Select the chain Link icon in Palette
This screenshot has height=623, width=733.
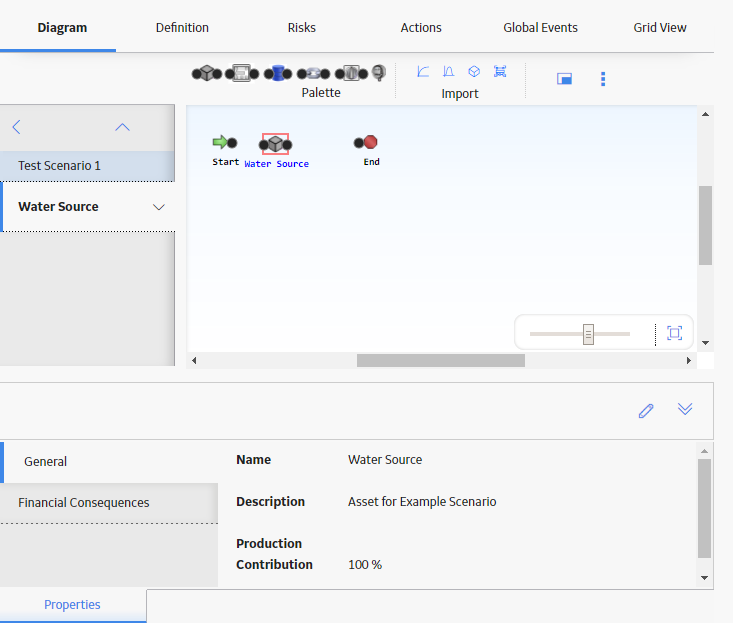click(313, 73)
